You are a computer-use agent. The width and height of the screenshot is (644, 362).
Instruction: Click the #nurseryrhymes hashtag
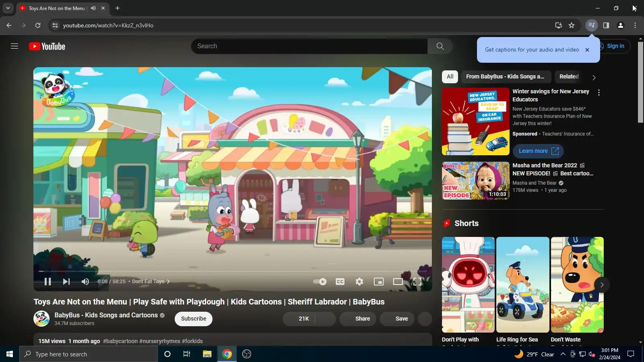click(160, 341)
